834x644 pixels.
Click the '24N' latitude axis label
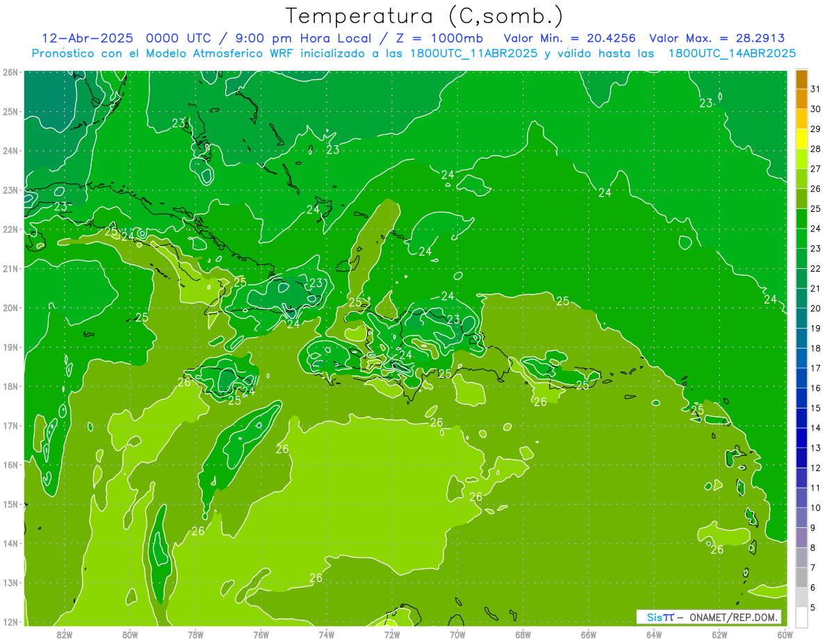click(x=10, y=151)
